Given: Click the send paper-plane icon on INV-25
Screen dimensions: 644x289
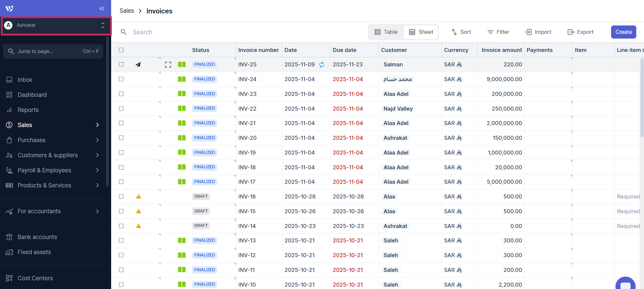Looking at the screenshot, I should (x=138, y=65).
